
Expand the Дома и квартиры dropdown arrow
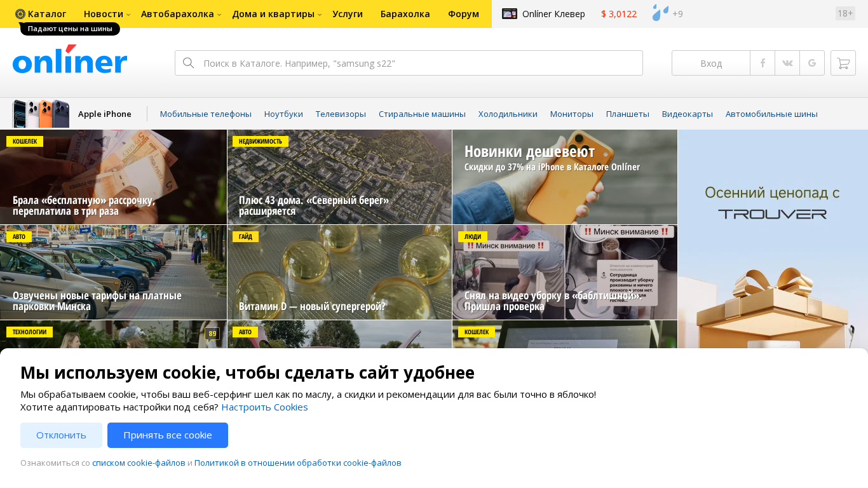(320, 15)
